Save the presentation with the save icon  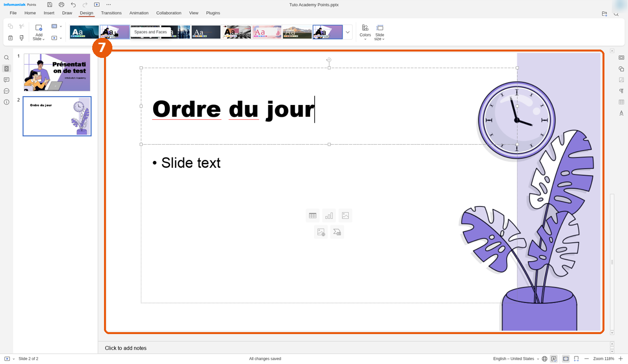pos(50,4)
